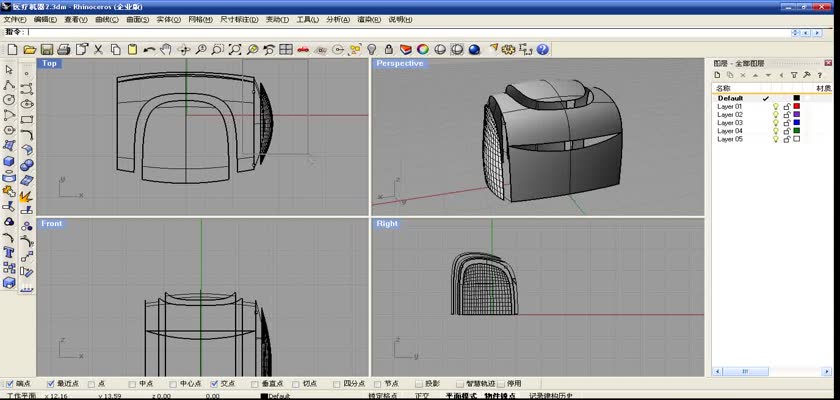The height and width of the screenshot is (400, 840).
Task: Open the 曲面 (Surface) menu
Action: 138,19
